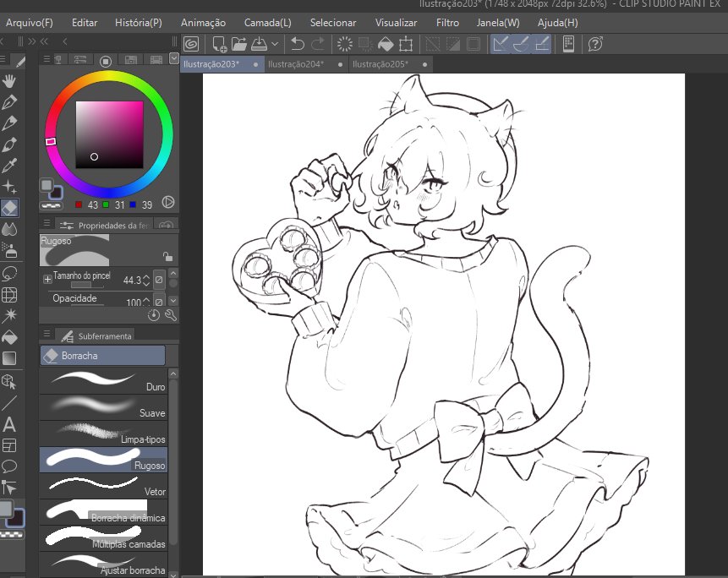Toggle snap to ruler
Screen dimensions: 728x578
(500, 45)
